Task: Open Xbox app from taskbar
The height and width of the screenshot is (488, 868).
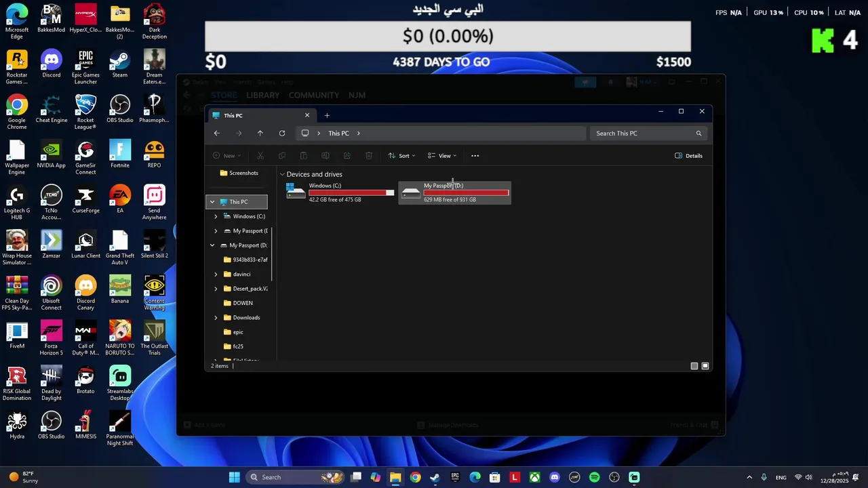Action: point(535,477)
